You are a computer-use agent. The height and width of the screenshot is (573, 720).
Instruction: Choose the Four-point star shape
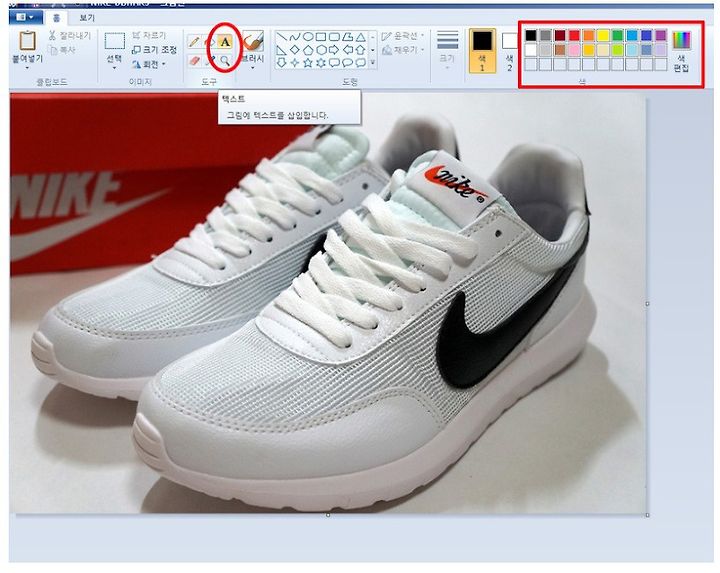coord(295,62)
